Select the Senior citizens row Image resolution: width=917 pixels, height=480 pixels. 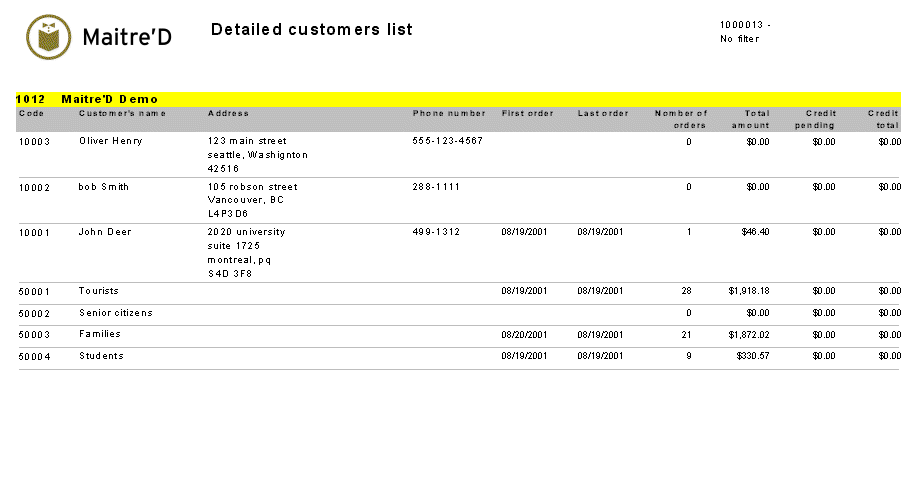pyautogui.click(x=116, y=313)
